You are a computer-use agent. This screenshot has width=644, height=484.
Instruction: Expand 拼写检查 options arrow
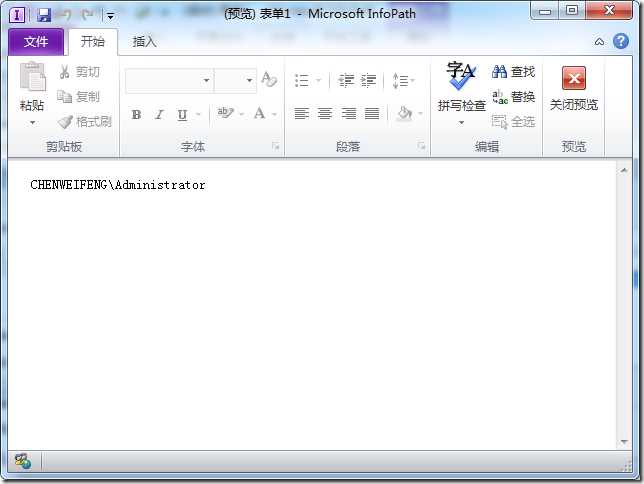461,122
